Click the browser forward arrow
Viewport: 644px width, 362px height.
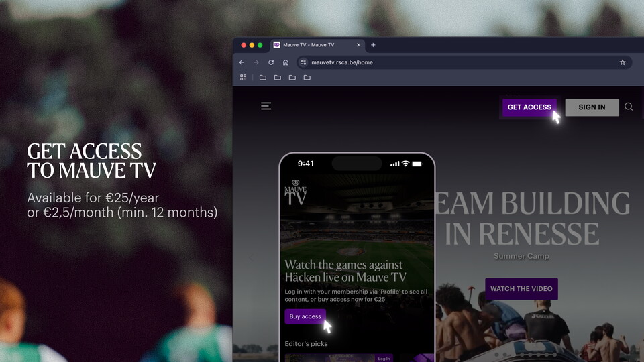click(x=256, y=62)
